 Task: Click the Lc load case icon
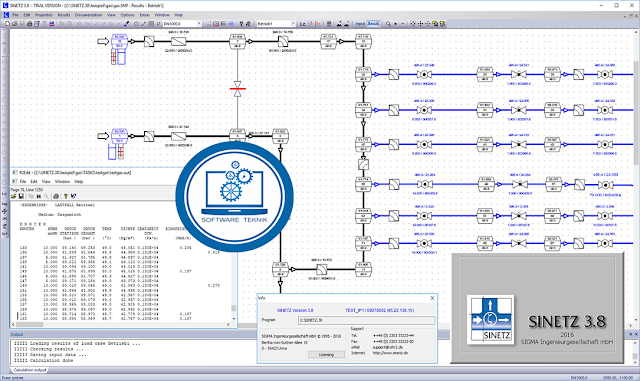(303, 24)
